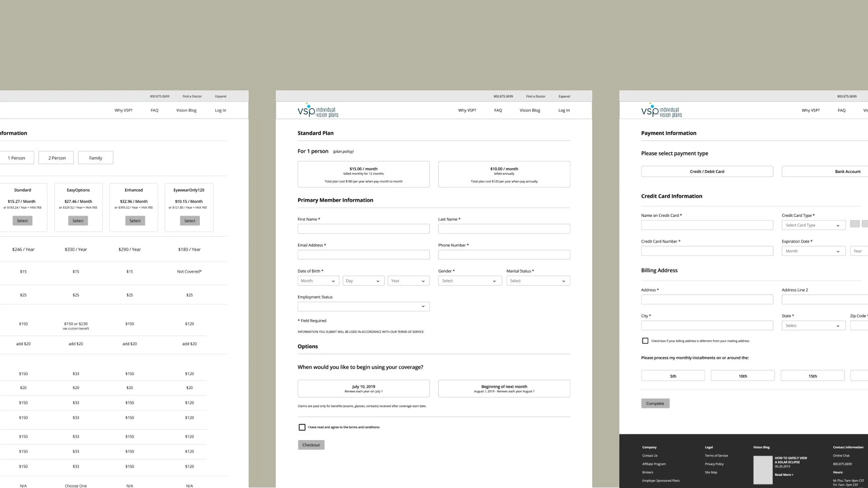Click the Credit Card Number field
868x488 pixels.
point(707,251)
